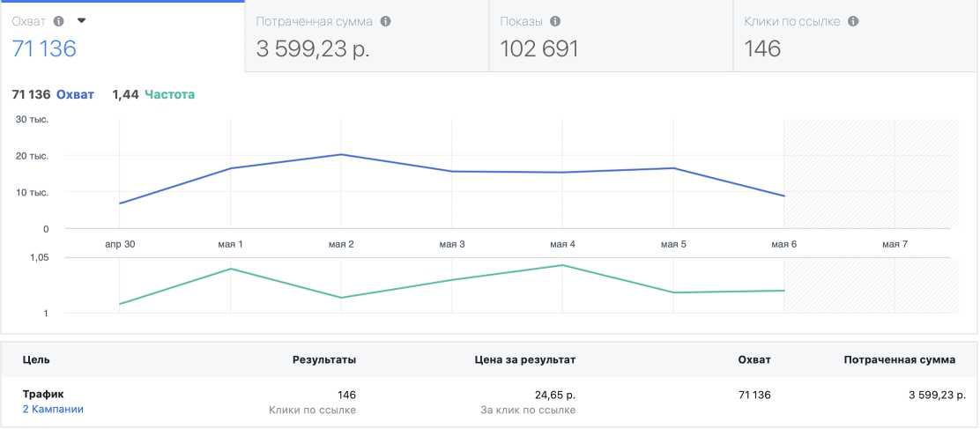Click the green Частота legend label

click(169, 94)
